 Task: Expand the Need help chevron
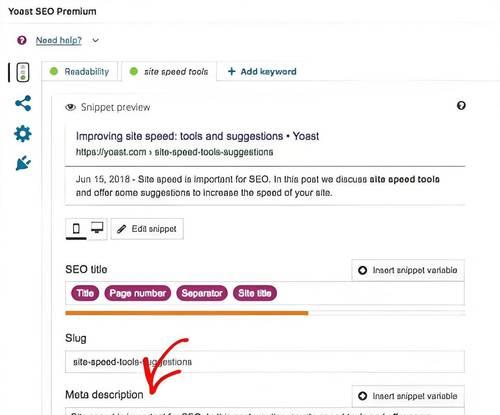[x=95, y=40]
